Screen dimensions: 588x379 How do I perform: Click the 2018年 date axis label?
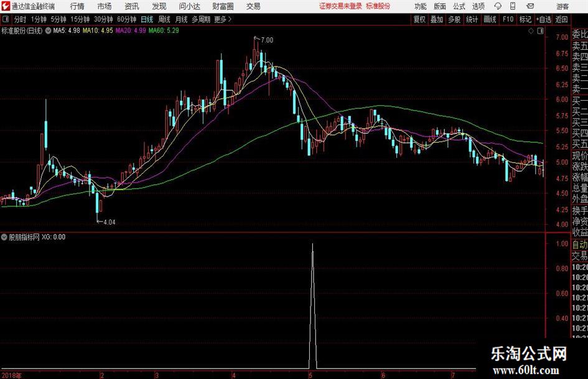tap(11, 375)
